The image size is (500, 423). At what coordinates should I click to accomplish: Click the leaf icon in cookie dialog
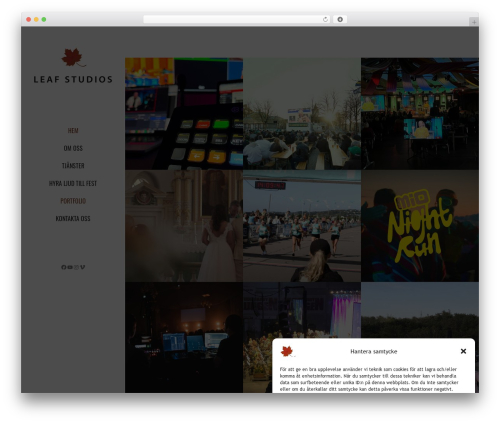pos(287,351)
